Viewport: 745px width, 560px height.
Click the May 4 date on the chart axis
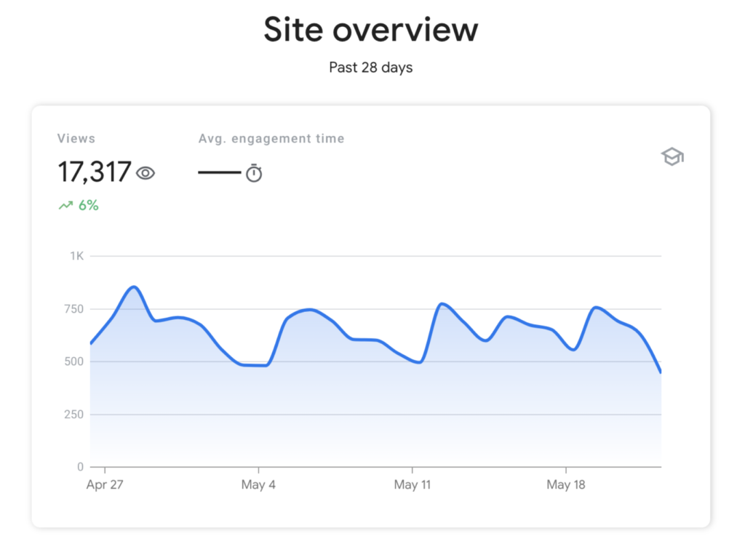(x=258, y=485)
